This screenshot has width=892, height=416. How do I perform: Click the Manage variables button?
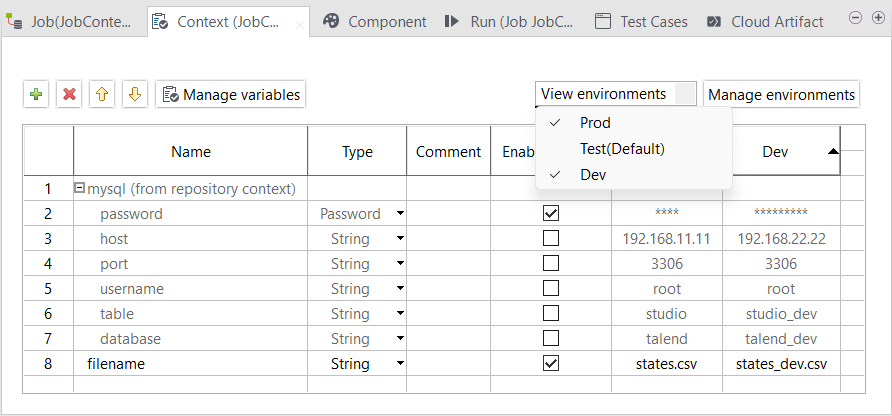230,94
